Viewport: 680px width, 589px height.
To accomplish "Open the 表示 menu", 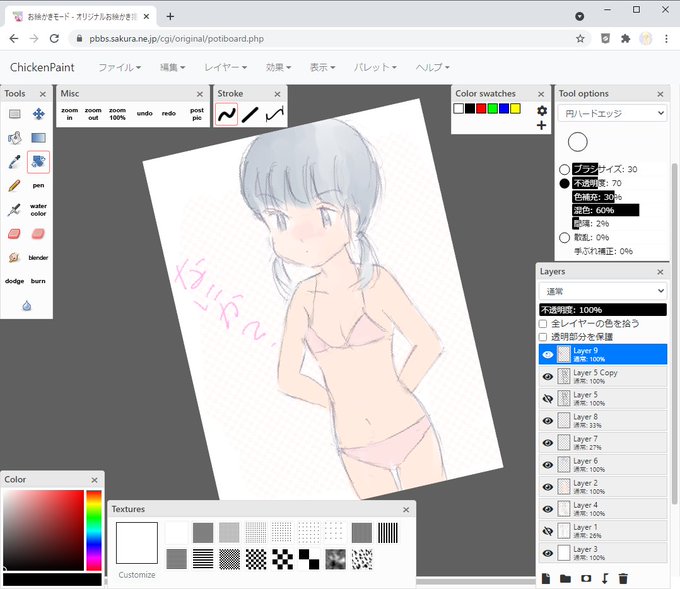I will coord(323,67).
